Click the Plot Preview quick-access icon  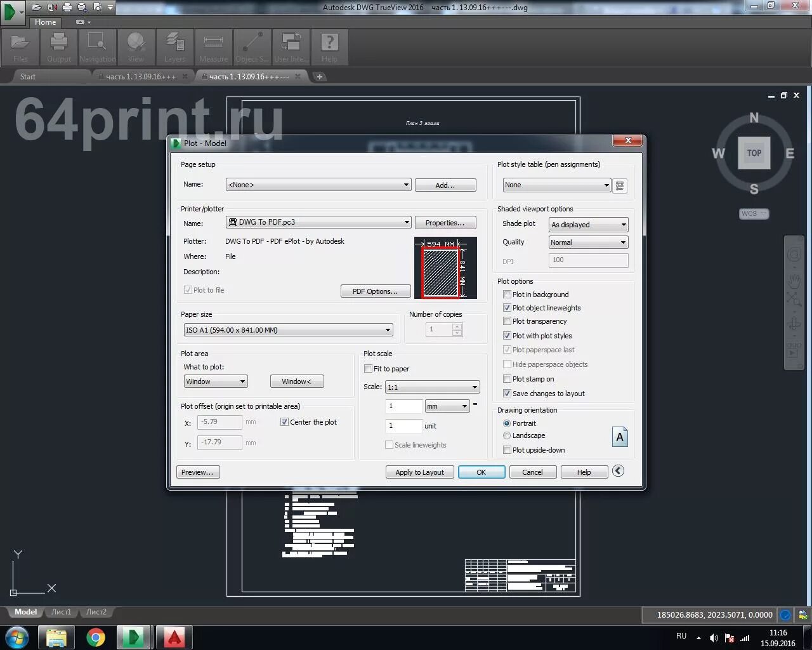(97, 7)
